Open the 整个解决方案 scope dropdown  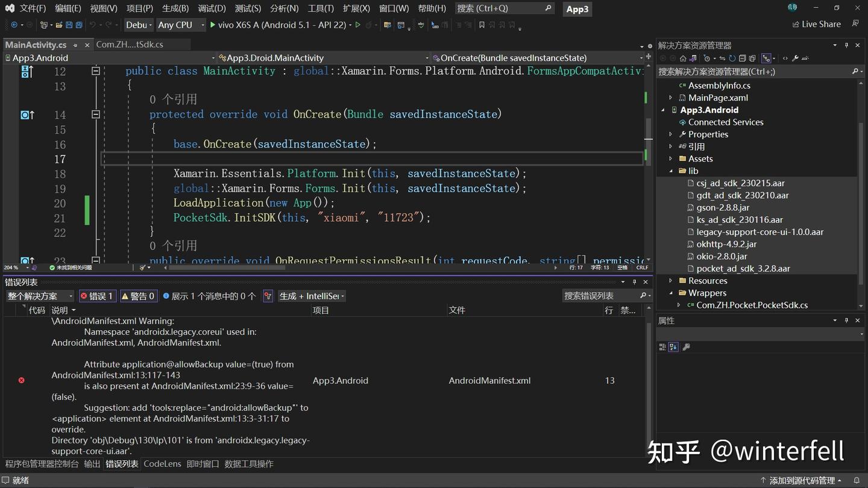(40, 296)
